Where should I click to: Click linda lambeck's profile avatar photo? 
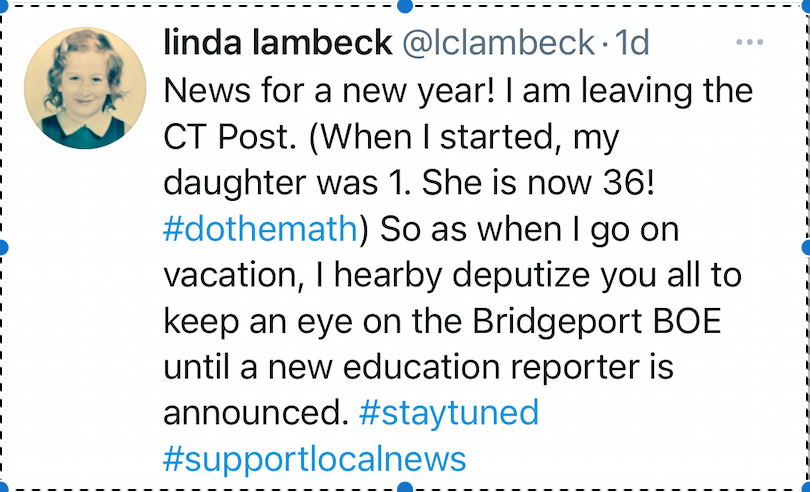click(x=85, y=88)
